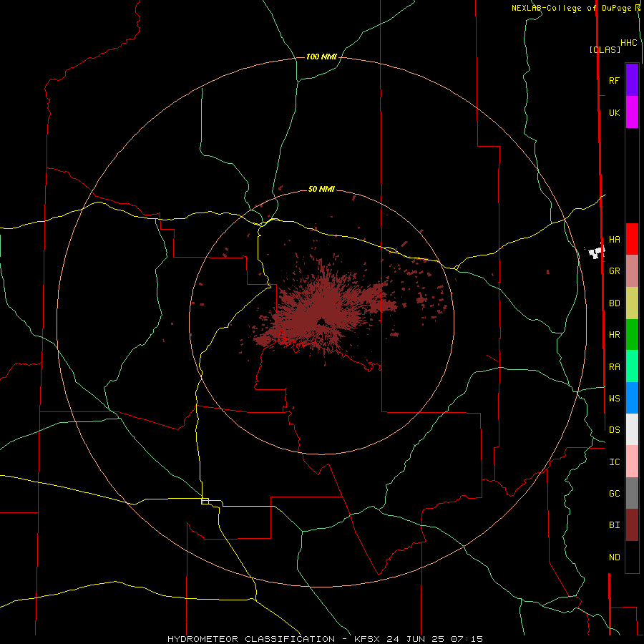Click the "HA" legend label
The image size is (644, 644).
(614, 240)
